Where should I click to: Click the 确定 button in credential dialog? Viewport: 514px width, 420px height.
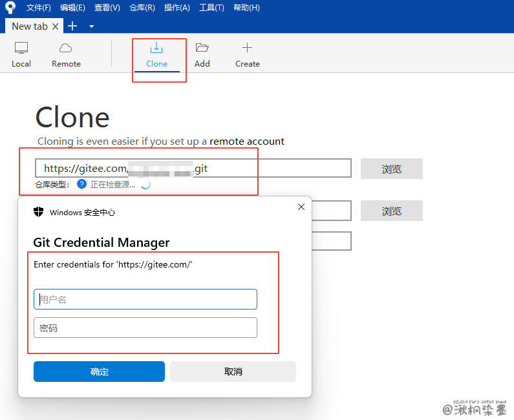[x=99, y=372]
